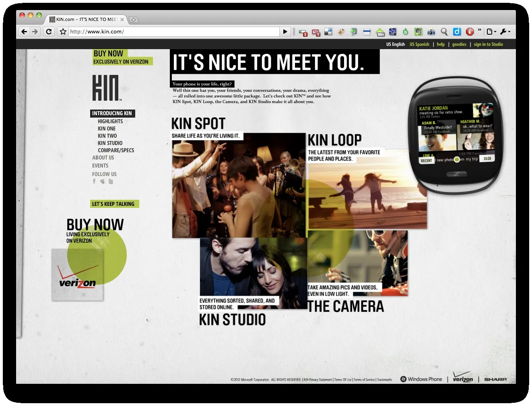Click the magnifying glass extension icon

click(444, 31)
